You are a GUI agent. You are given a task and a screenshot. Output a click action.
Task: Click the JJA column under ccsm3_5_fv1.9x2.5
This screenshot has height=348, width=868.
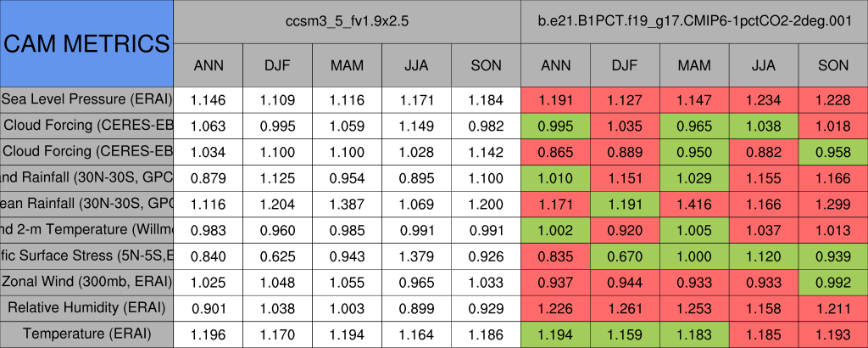[416, 65]
